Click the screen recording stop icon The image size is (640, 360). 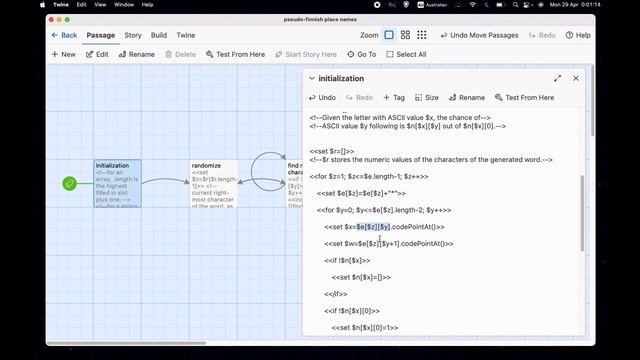(377, 5)
